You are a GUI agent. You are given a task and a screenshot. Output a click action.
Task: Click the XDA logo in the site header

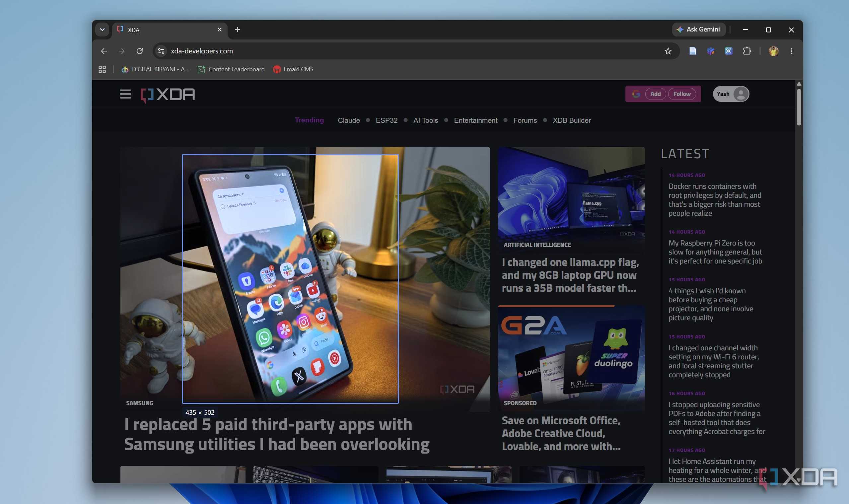click(x=168, y=95)
